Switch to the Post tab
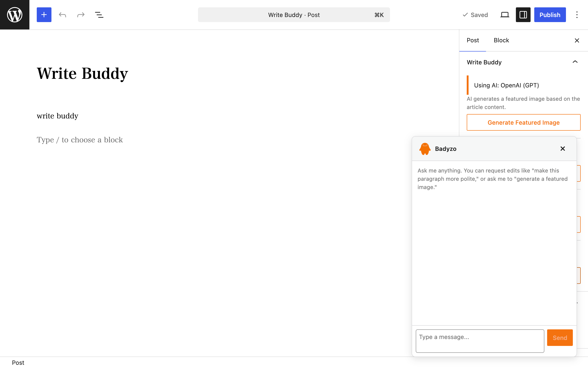588x368 pixels. coord(473,40)
